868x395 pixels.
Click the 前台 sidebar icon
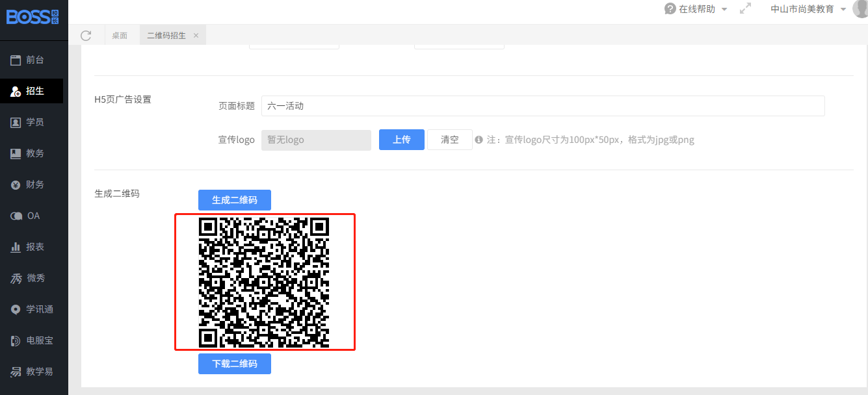[16, 60]
